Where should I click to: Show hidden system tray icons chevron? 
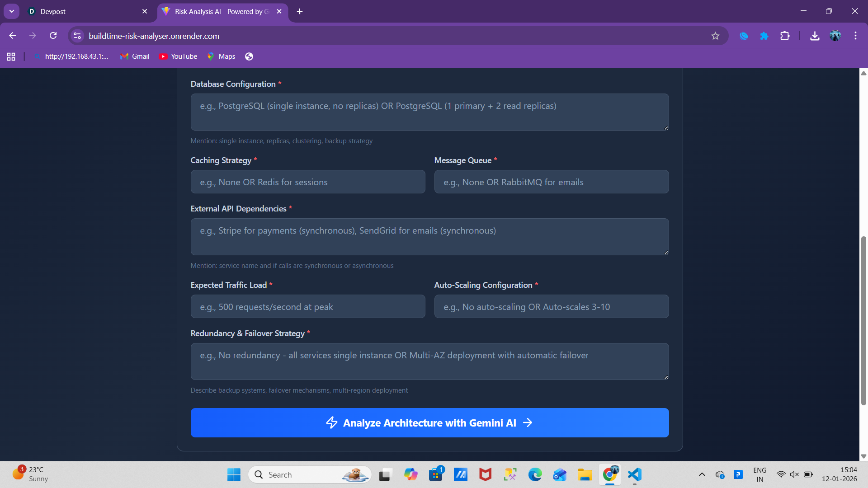[702, 474]
